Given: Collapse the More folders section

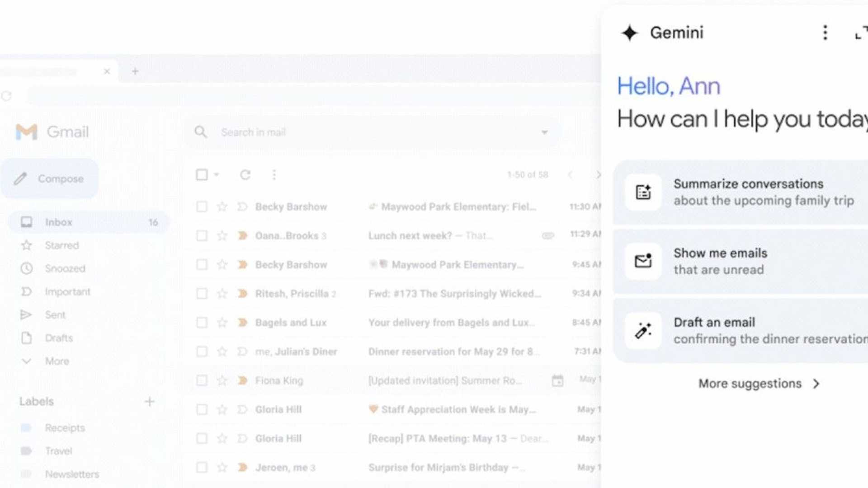Looking at the screenshot, I should (x=27, y=361).
